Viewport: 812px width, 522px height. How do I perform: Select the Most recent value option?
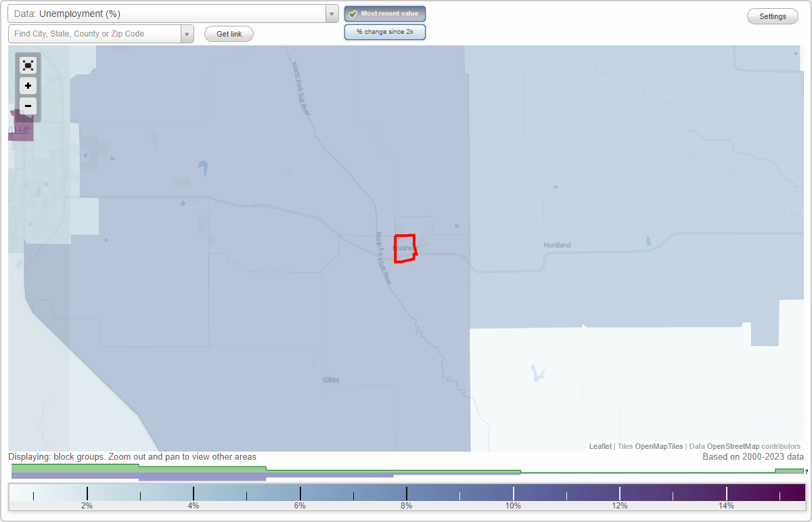pyautogui.click(x=385, y=14)
